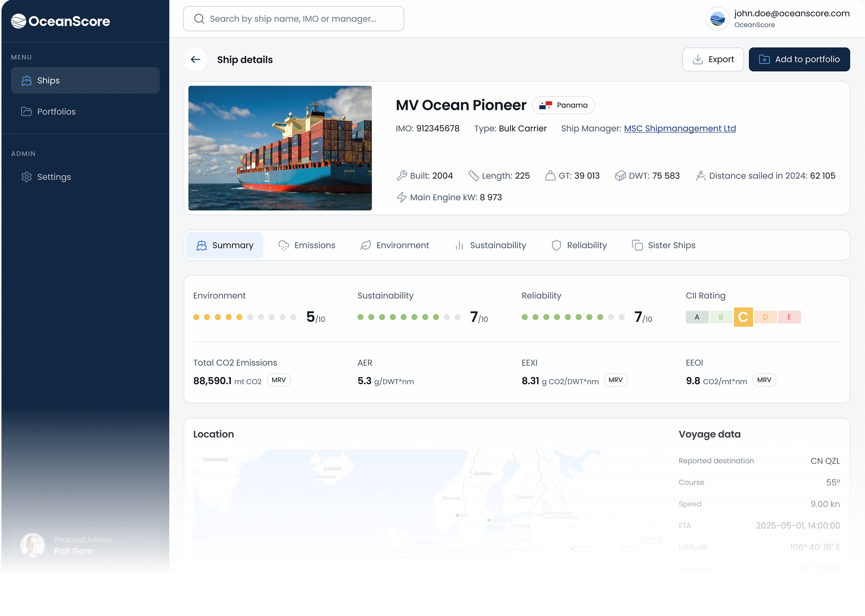Select the highlighted C CII rating swatch
Viewport: 865px width, 616px height.
pyautogui.click(x=743, y=317)
